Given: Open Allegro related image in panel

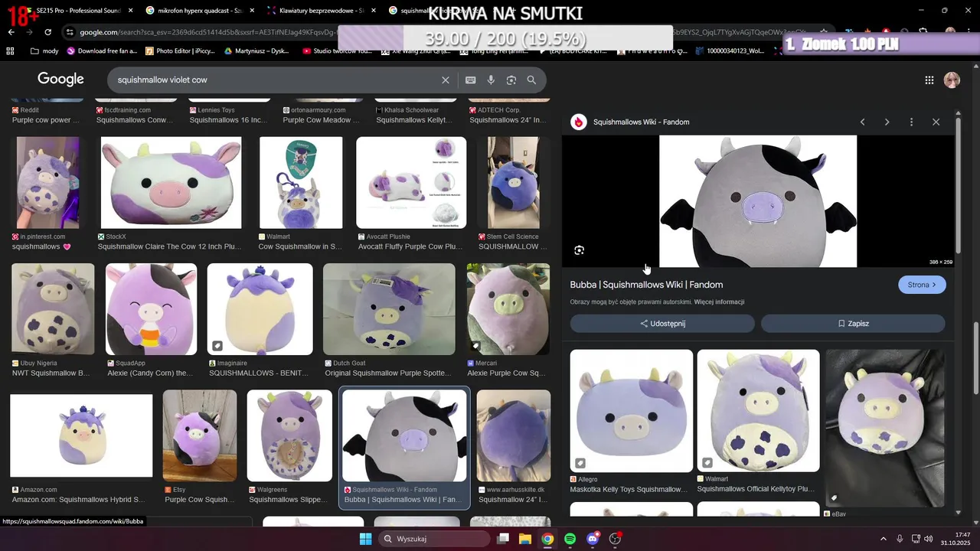Looking at the screenshot, I should [x=632, y=411].
